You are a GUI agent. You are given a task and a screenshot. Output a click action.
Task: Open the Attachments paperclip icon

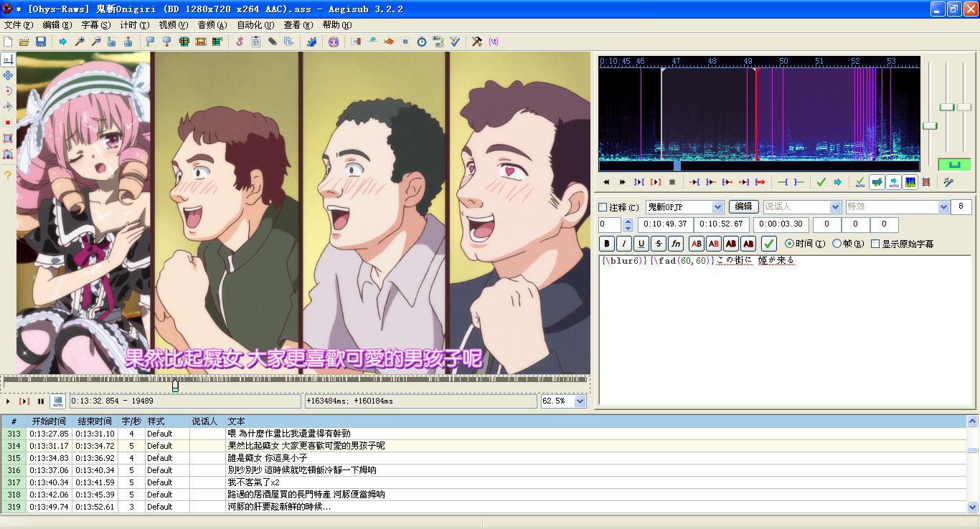pos(273,42)
